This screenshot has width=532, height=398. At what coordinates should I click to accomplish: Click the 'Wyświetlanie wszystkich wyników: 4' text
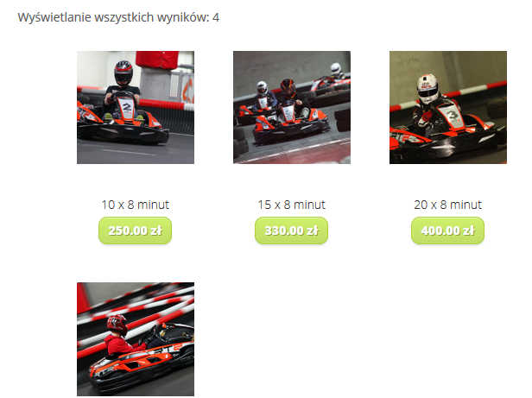[x=118, y=17]
